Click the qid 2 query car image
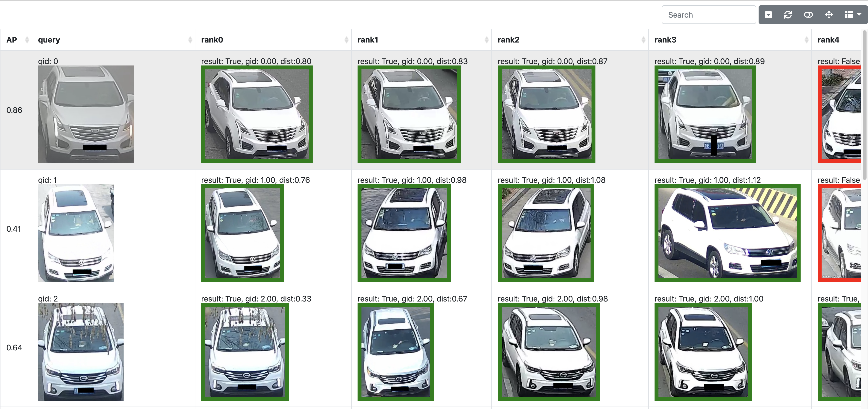868x409 pixels. tap(81, 351)
